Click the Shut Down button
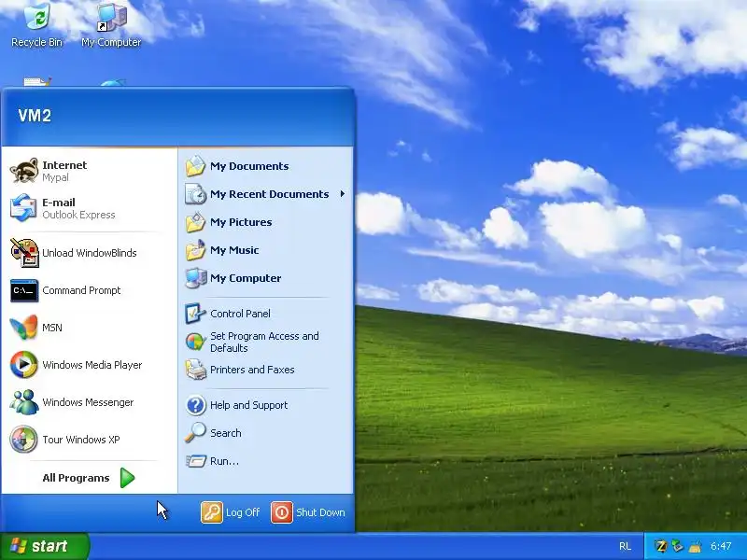747x560 pixels. pyautogui.click(x=308, y=512)
